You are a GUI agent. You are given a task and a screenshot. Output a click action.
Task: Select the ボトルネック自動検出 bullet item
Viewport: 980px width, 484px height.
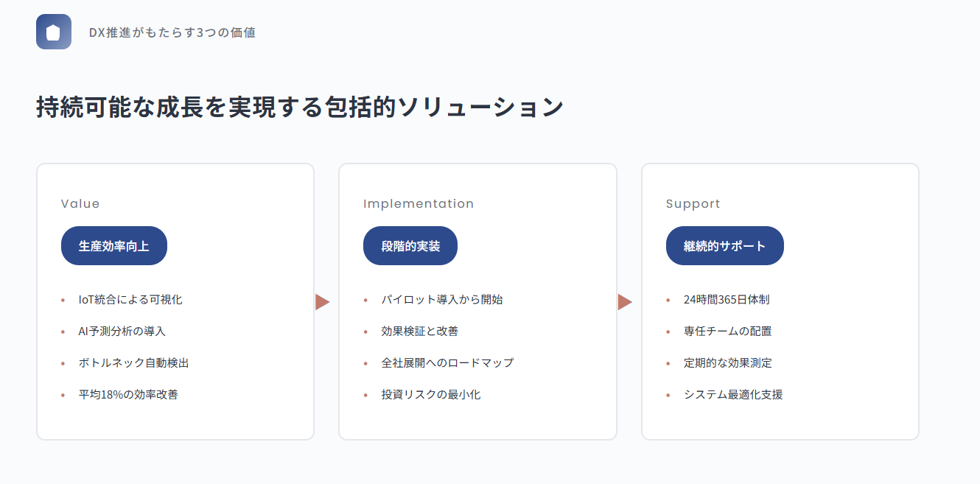click(x=134, y=363)
